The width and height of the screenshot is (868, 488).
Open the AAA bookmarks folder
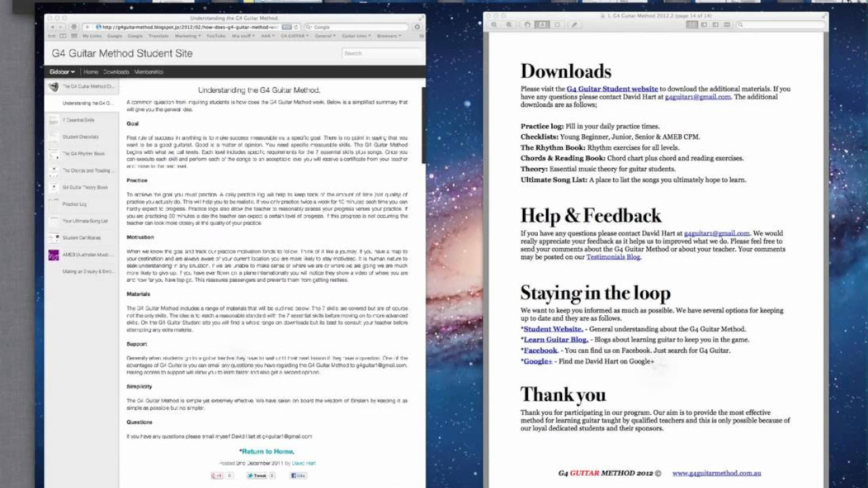pos(267,36)
